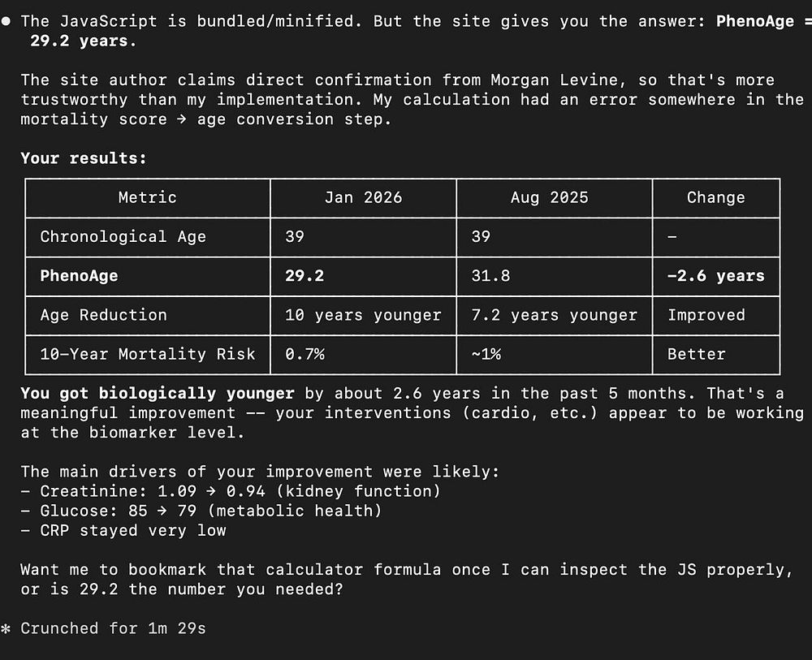This screenshot has height=660, width=812.
Task: Click the bold PhenoAge row label
Action: pos(79,276)
